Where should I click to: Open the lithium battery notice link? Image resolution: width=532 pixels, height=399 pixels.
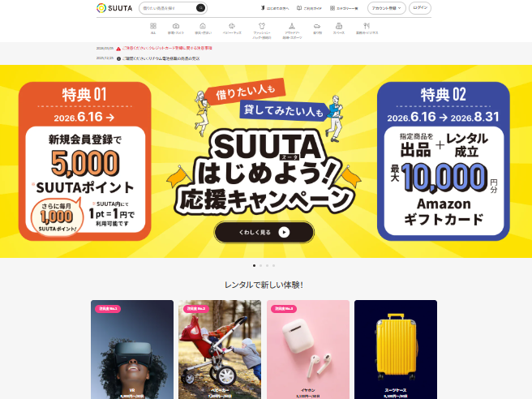(x=161, y=58)
